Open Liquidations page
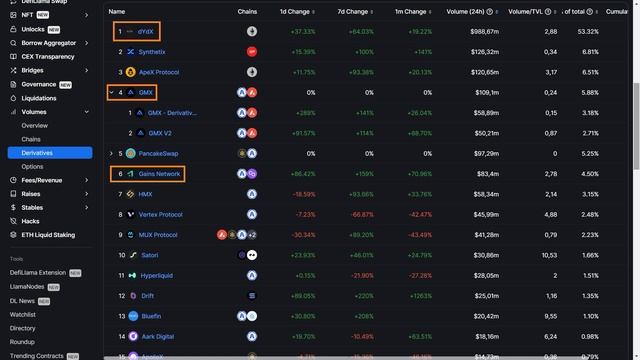The width and height of the screenshot is (640, 360). [39, 98]
